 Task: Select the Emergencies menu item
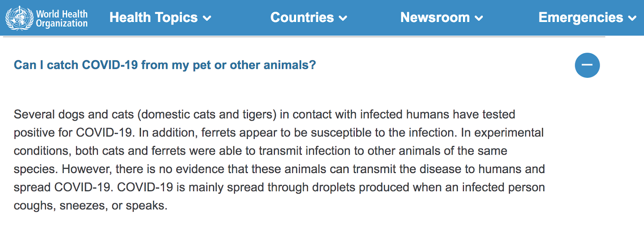(x=580, y=18)
